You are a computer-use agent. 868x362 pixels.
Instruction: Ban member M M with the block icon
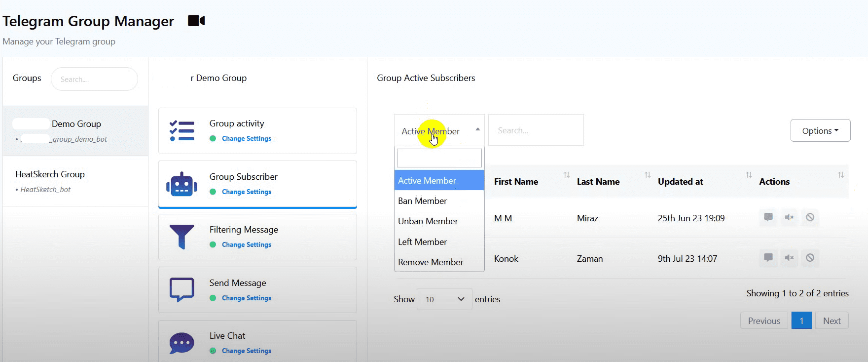click(x=810, y=217)
